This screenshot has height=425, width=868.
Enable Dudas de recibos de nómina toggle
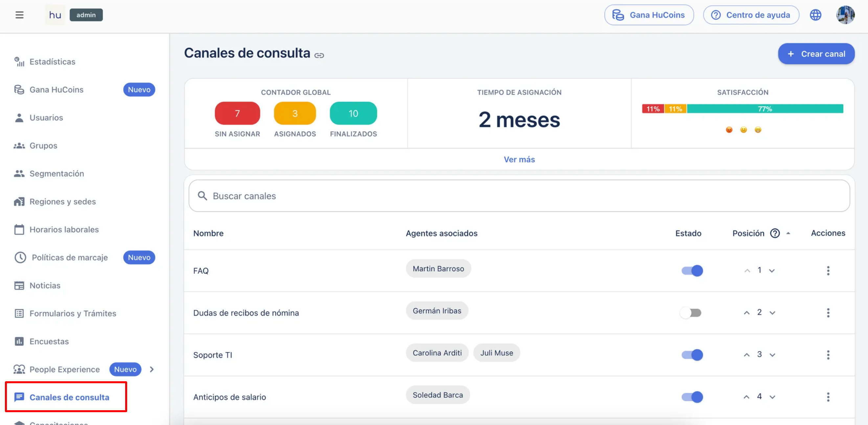click(690, 313)
